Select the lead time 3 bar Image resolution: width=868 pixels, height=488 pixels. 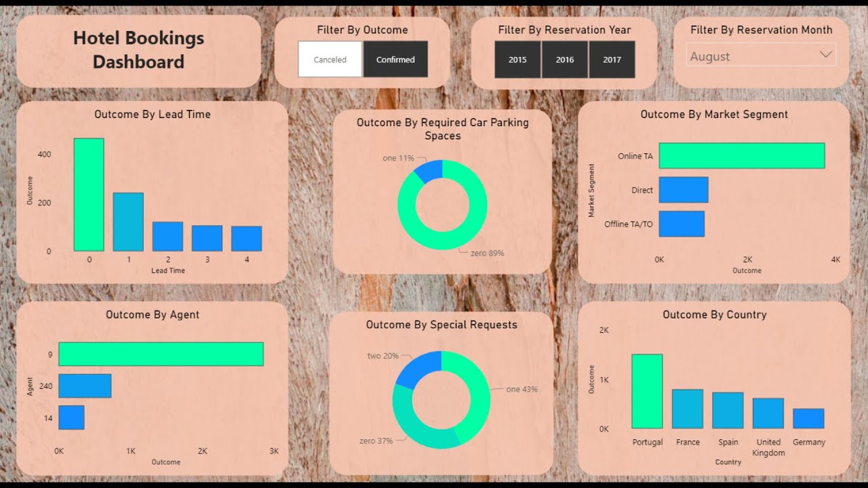[x=207, y=239]
